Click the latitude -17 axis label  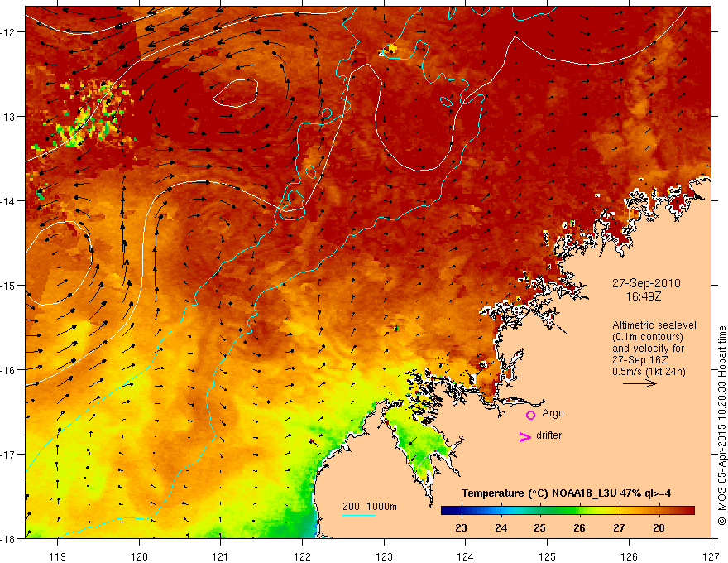coord(9,455)
